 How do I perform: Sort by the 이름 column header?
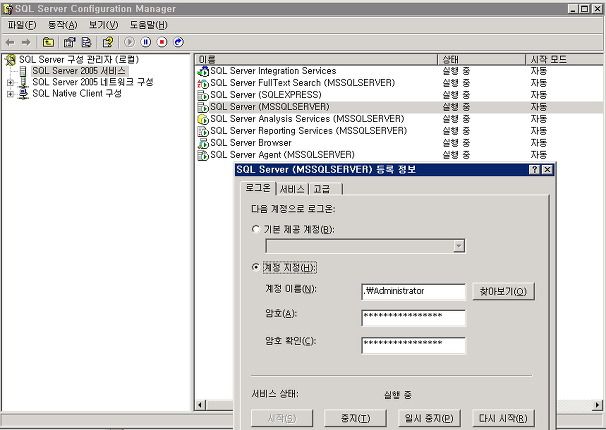[x=316, y=59]
